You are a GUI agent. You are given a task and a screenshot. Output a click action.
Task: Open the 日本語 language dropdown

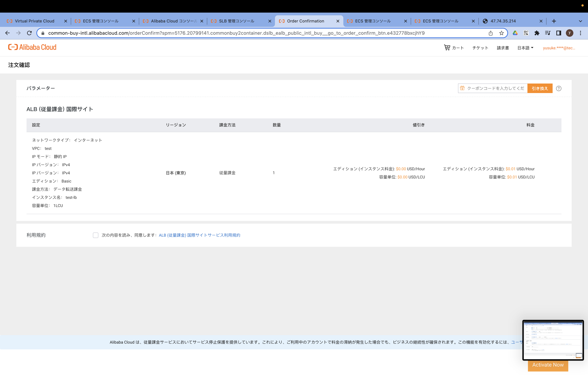click(x=525, y=48)
